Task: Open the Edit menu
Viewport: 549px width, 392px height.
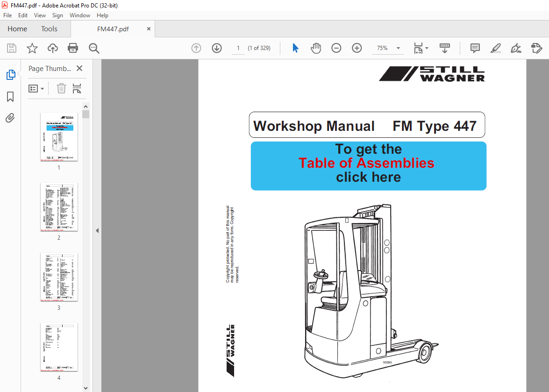Action: (x=23, y=15)
